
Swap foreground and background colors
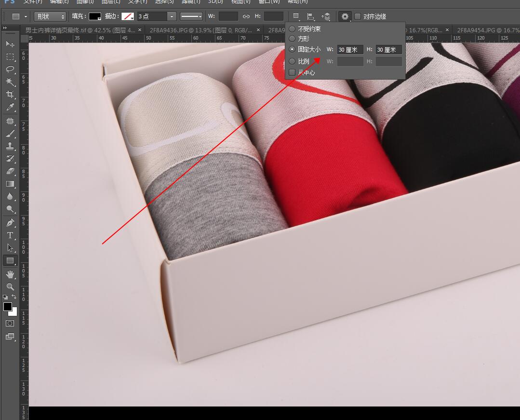click(x=14, y=297)
